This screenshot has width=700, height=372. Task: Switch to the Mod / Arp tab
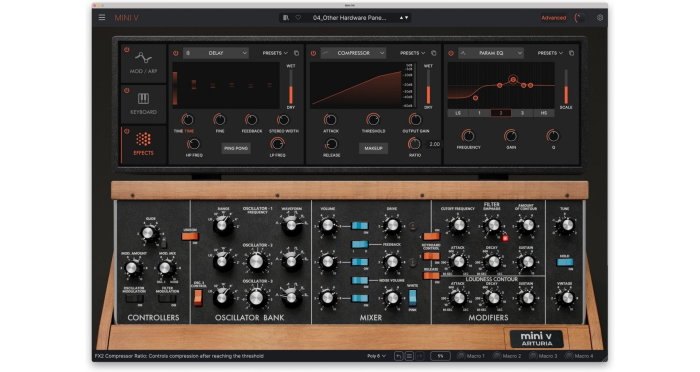click(143, 63)
